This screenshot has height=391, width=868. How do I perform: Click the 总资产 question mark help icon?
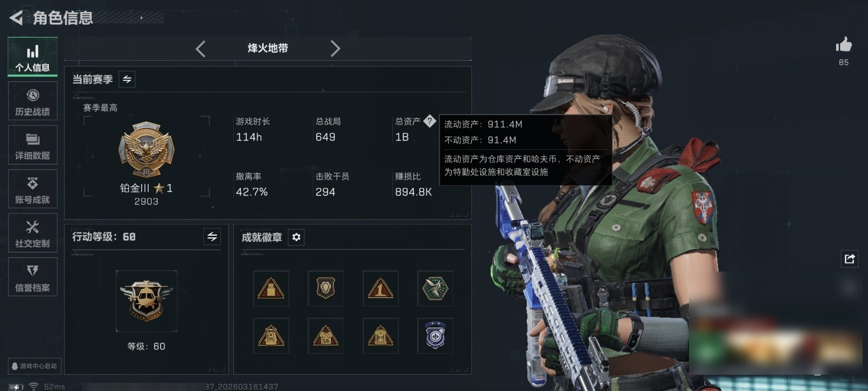(x=429, y=121)
